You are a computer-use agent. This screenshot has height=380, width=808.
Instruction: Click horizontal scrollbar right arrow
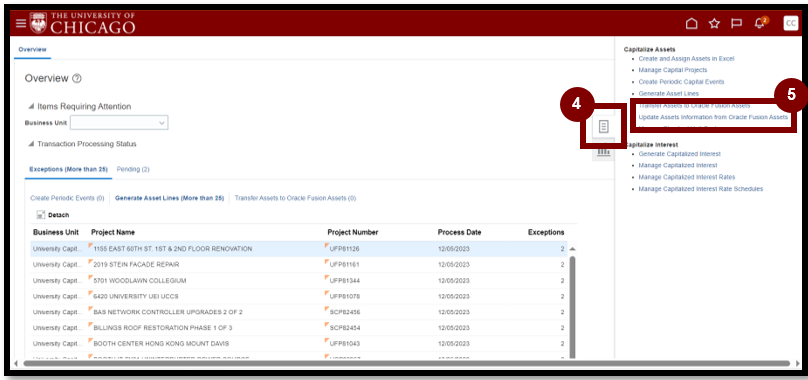click(x=798, y=364)
